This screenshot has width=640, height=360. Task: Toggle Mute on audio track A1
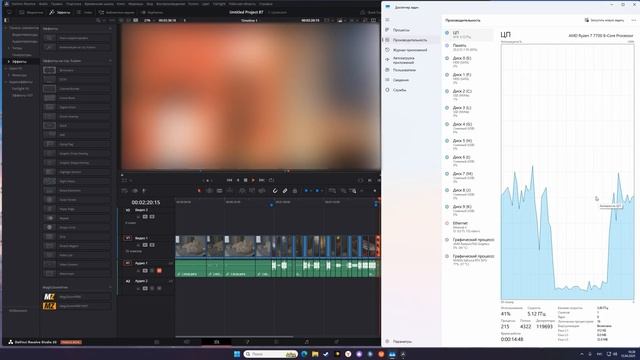click(x=159, y=270)
